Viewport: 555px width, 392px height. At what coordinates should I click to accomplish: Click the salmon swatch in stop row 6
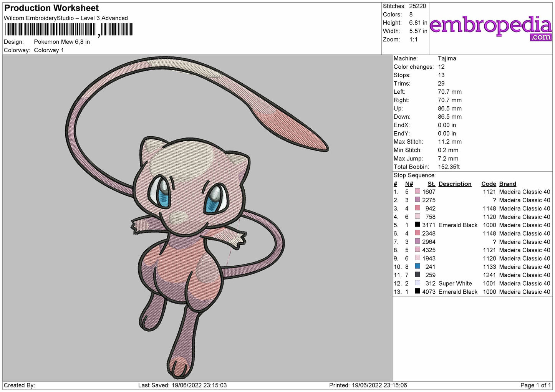tap(417, 233)
